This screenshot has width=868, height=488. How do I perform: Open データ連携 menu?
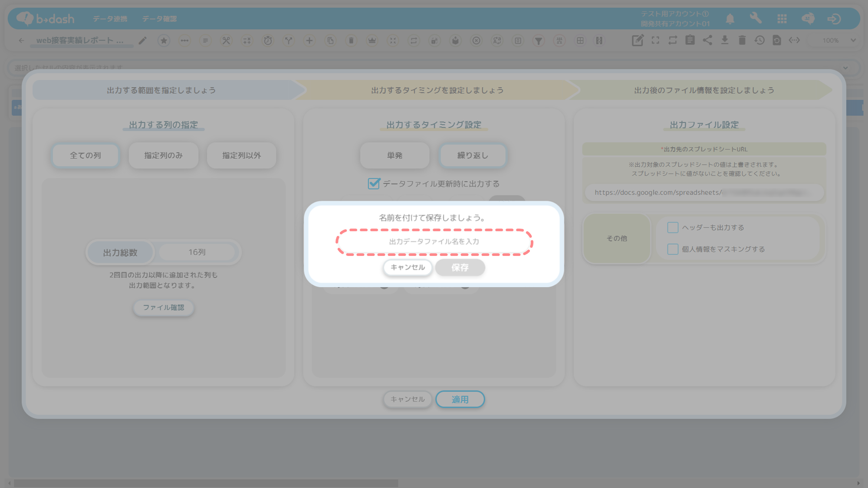click(110, 19)
